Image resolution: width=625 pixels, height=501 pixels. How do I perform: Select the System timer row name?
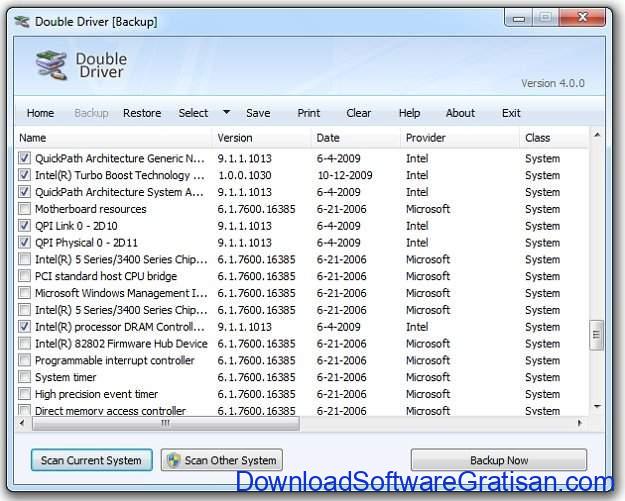[65, 377]
